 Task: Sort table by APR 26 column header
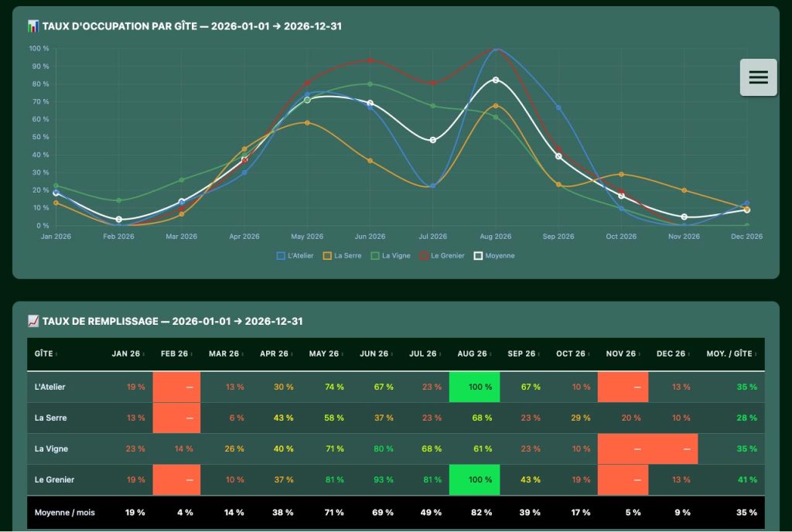point(276,354)
